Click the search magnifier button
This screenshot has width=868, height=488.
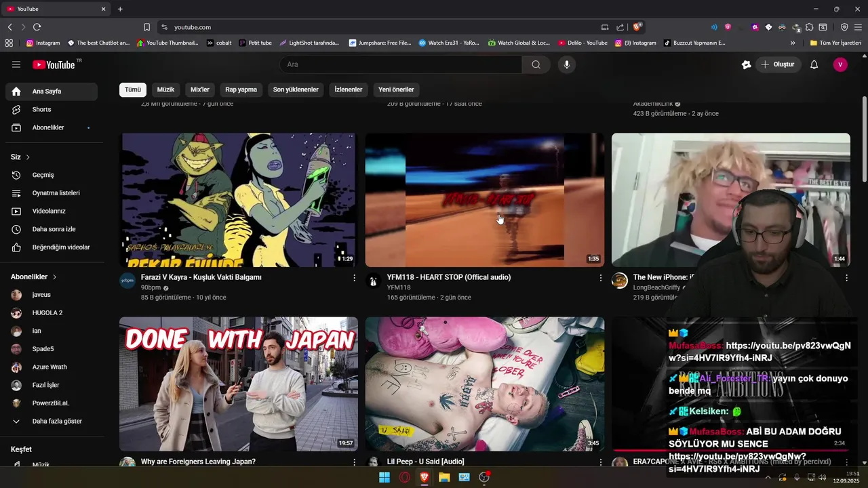click(x=536, y=64)
